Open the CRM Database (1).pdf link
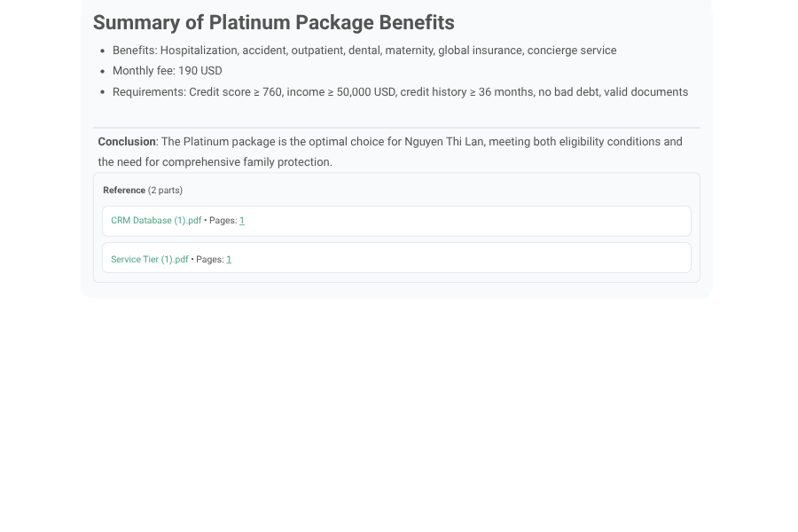 (x=156, y=221)
